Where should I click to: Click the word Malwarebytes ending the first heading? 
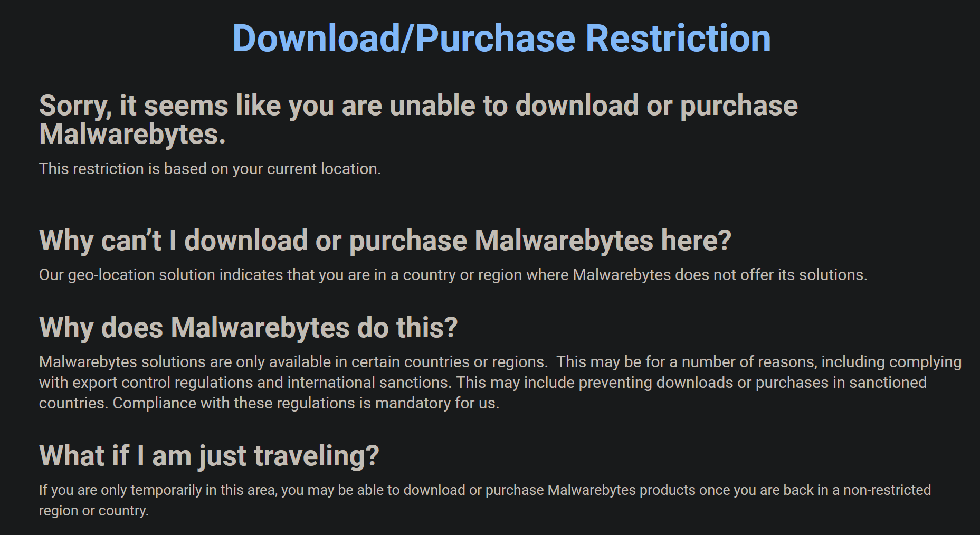pyautogui.click(x=132, y=134)
